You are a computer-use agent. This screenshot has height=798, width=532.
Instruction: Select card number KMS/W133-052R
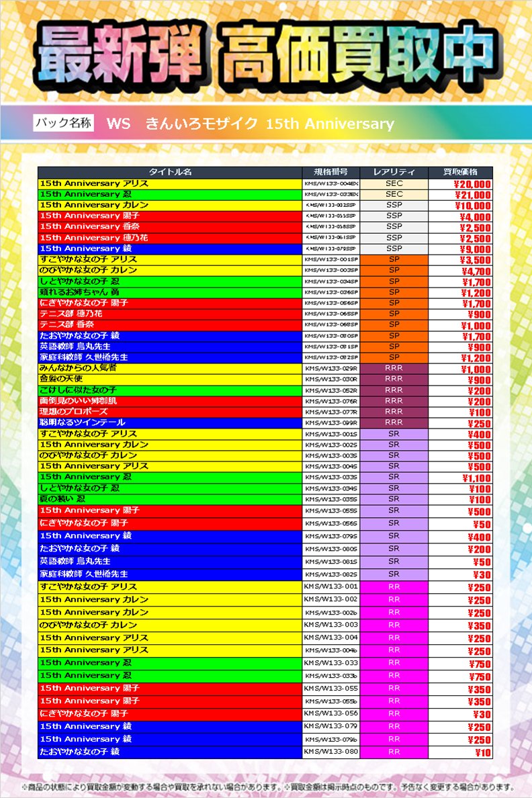(x=331, y=390)
